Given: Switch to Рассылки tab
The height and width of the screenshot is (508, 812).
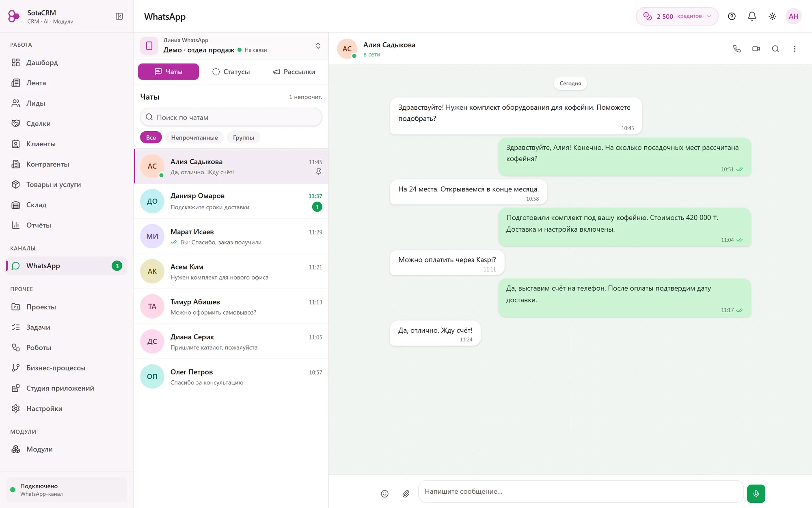Looking at the screenshot, I should coord(294,72).
